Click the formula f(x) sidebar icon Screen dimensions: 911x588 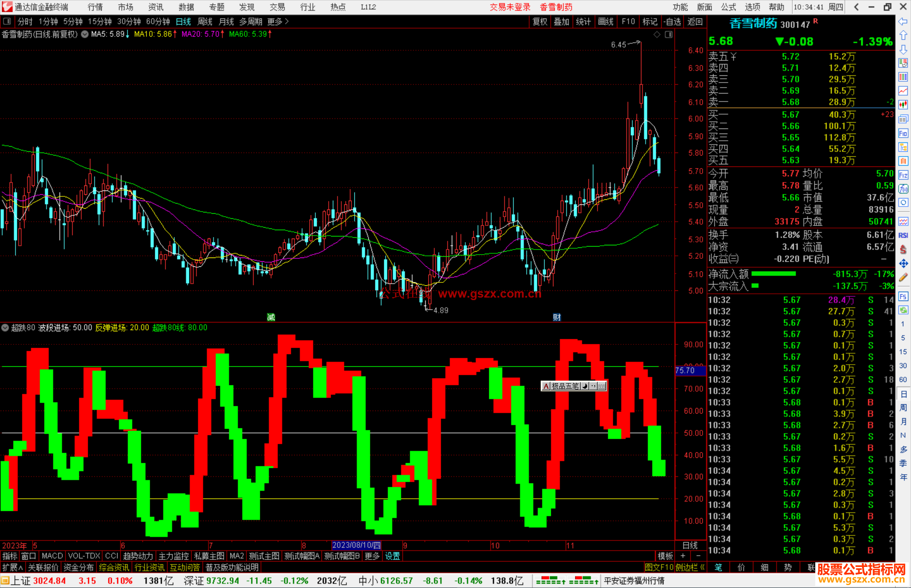point(903,189)
